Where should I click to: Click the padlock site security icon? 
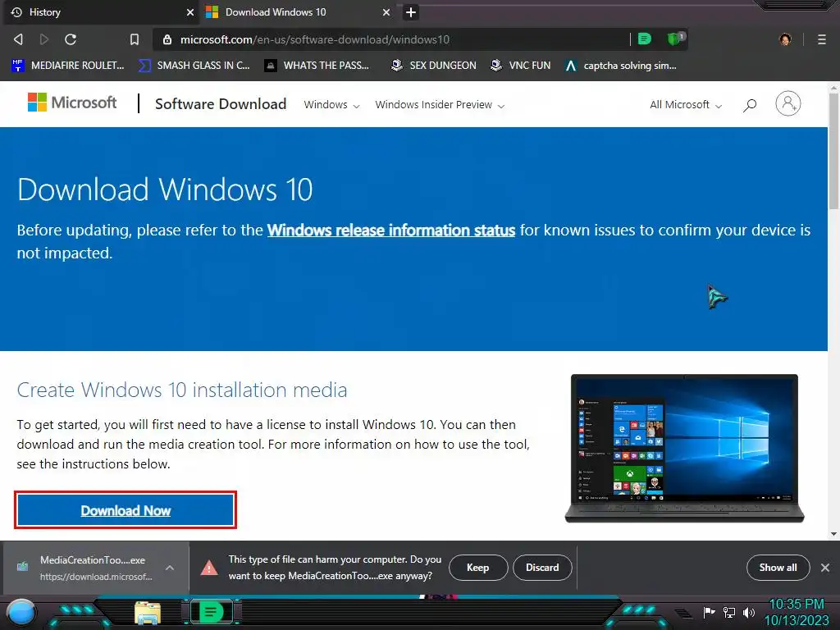(x=167, y=39)
